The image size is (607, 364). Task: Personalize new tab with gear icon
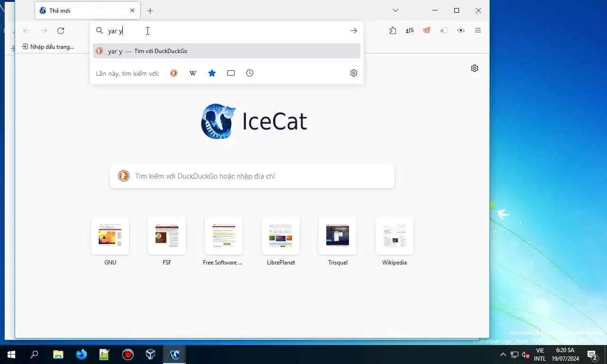(x=475, y=68)
